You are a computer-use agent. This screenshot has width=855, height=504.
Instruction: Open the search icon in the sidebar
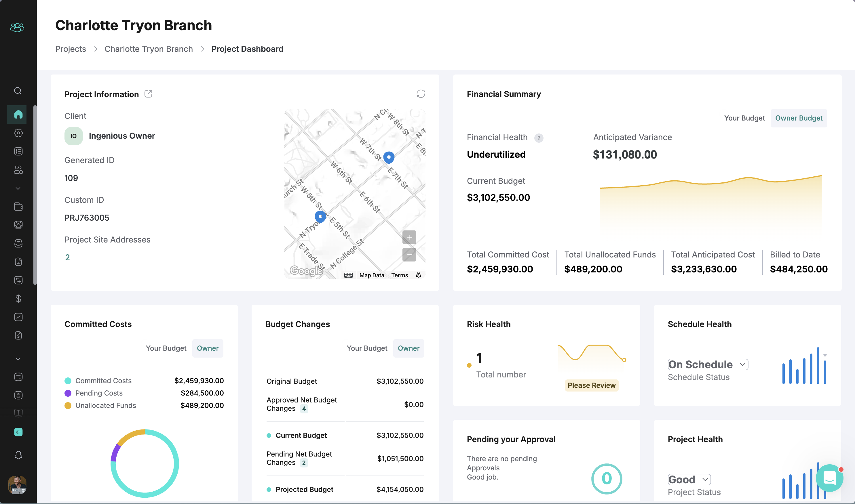[18, 91]
